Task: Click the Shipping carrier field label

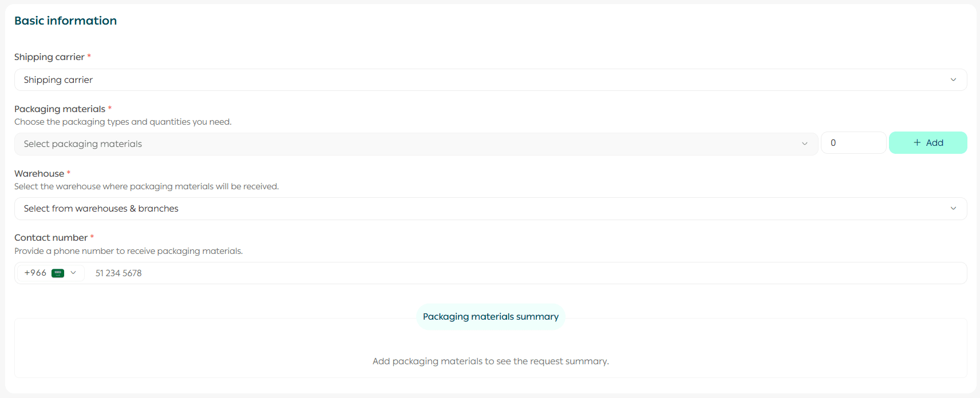Action: [x=49, y=57]
